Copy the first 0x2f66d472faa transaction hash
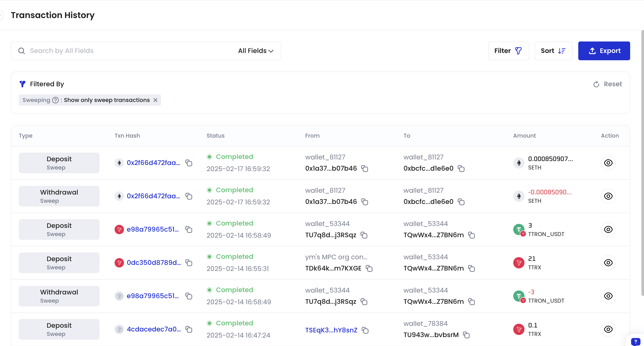Viewport: 644px width, 346px height. (189, 163)
